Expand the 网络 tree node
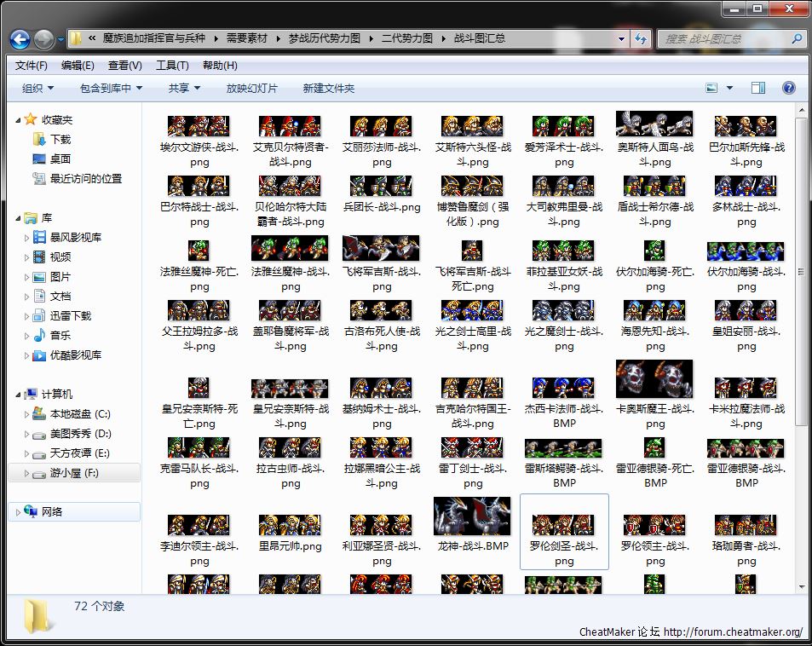The width and height of the screenshot is (812, 646). click(18, 511)
